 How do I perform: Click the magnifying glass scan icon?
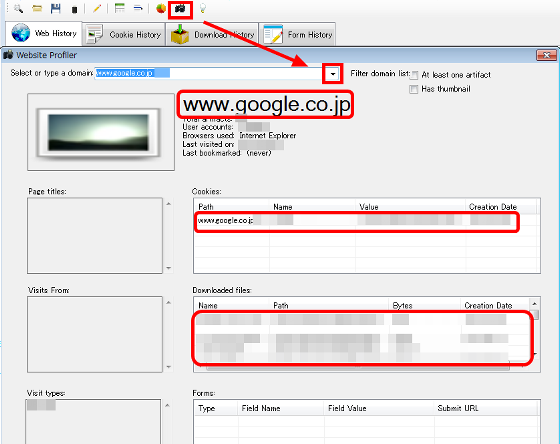click(x=18, y=8)
